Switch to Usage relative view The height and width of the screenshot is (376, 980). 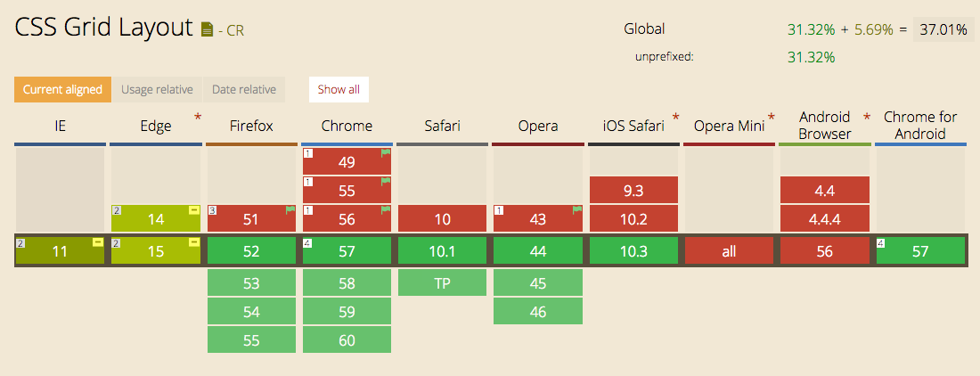point(157,89)
